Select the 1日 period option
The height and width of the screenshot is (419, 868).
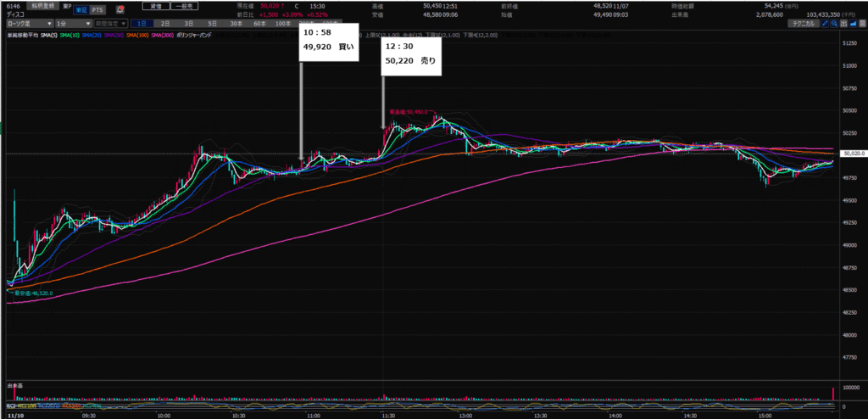click(141, 24)
